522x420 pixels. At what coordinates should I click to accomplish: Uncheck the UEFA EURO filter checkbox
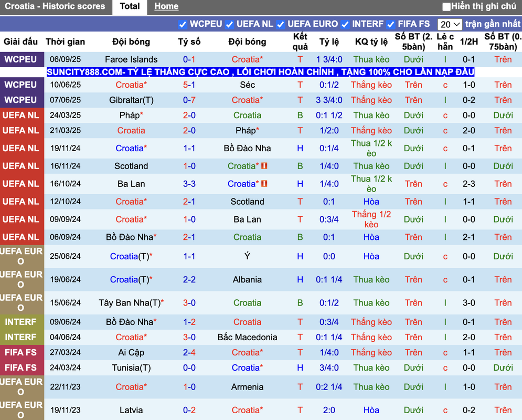point(280,24)
